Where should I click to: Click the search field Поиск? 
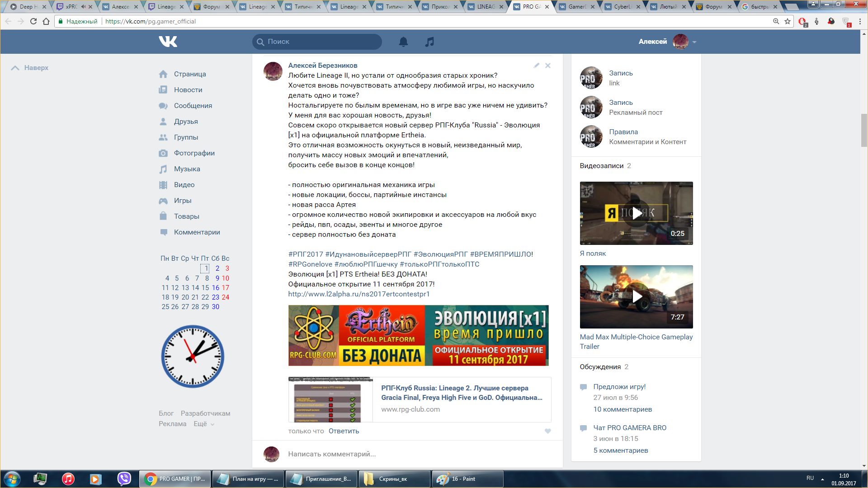(317, 42)
